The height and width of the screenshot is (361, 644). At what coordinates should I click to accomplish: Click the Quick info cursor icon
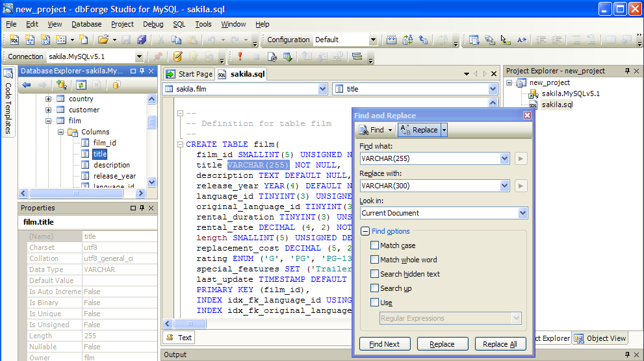coord(505,40)
